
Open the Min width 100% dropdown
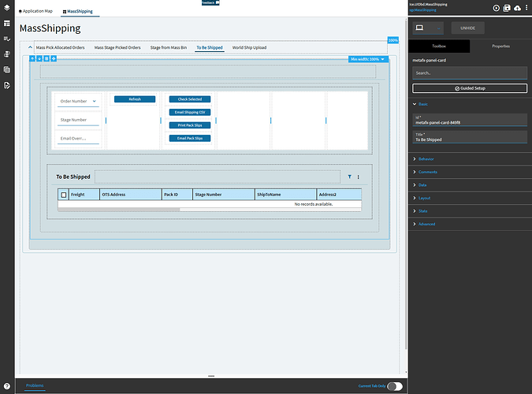pos(368,59)
